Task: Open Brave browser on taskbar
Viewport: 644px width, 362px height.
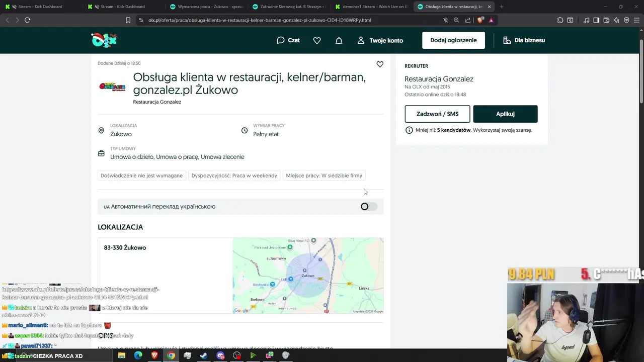Action: click(154, 355)
